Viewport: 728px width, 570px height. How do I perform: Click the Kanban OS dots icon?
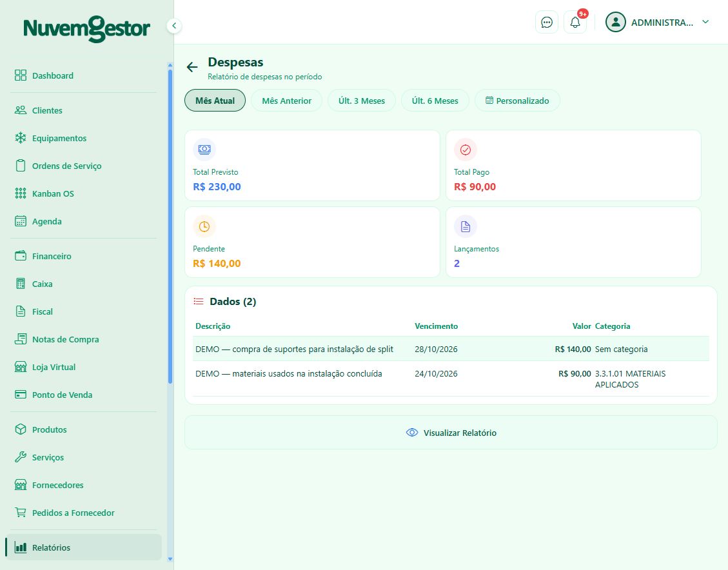pyautogui.click(x=21, y=193)
